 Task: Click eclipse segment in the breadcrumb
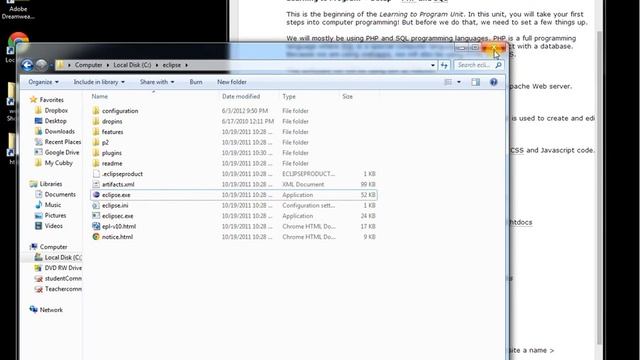171,65
